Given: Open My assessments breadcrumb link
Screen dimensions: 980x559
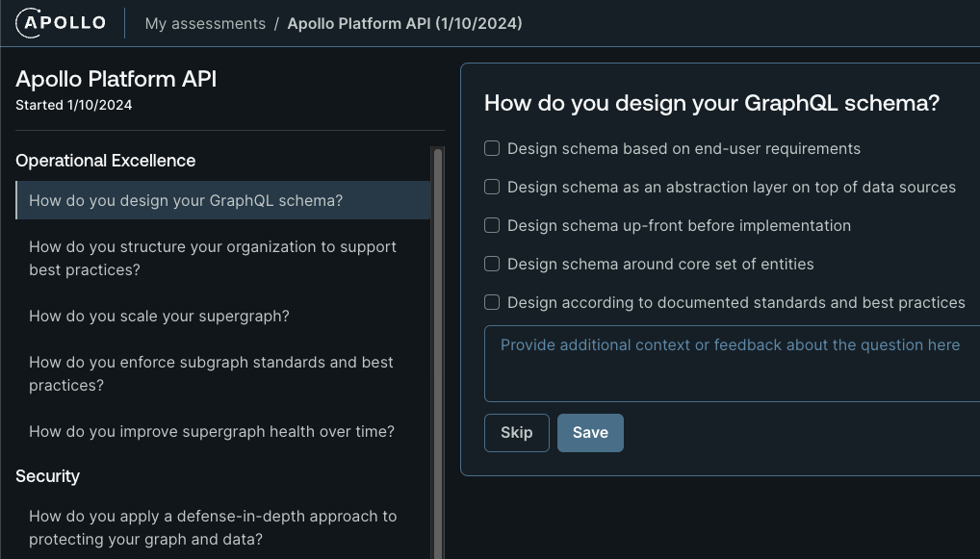Looking at the screenshot, I should pyautogui.click(x=205, y=24).
